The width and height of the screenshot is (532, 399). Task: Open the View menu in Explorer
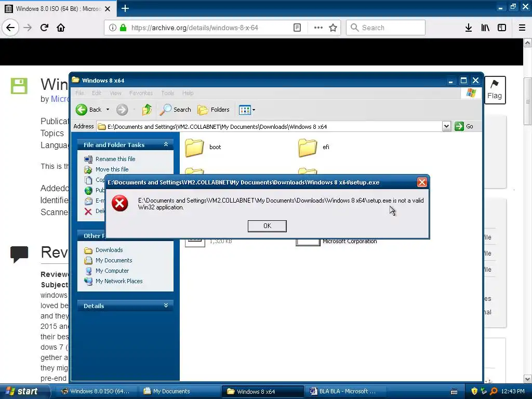coord(115,93)
